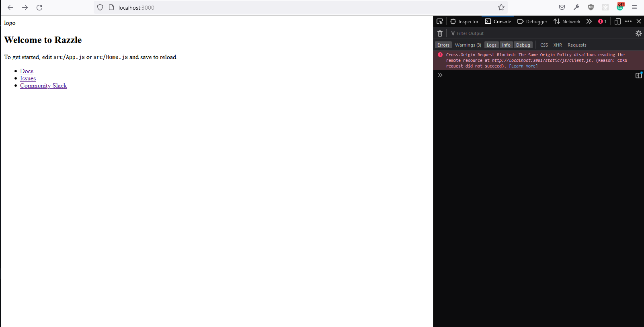The width and height of the screenshot is (644, 327).
Task: Toggle responsive design mode
Action: [617, 21]
